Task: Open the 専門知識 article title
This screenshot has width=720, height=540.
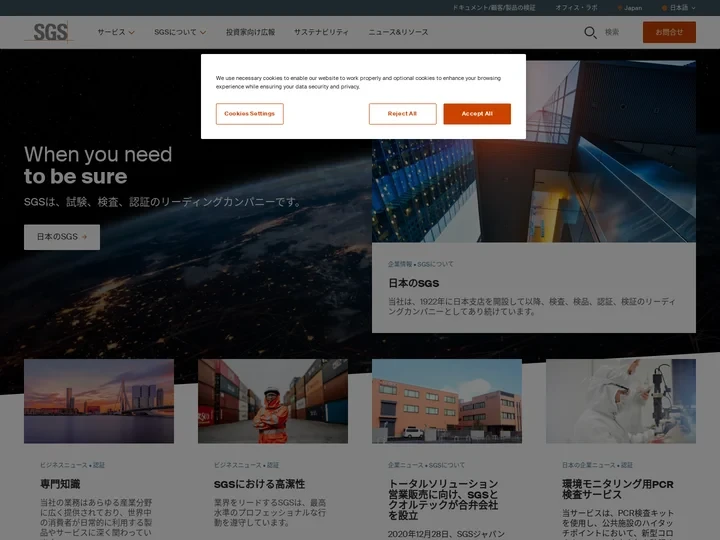Action: pyautogui.click(x=60, y=484)
